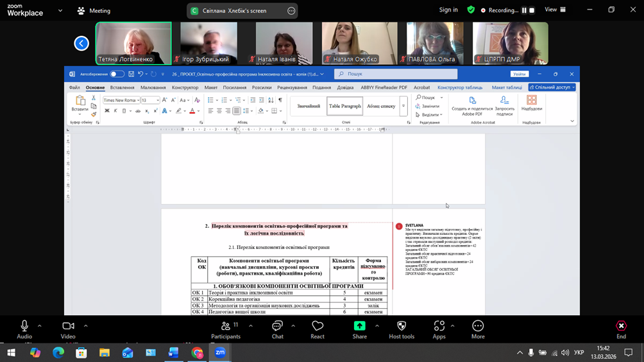Click the React heart icon
Viewport: 644px width, 362px height.
tap(317, 329)
